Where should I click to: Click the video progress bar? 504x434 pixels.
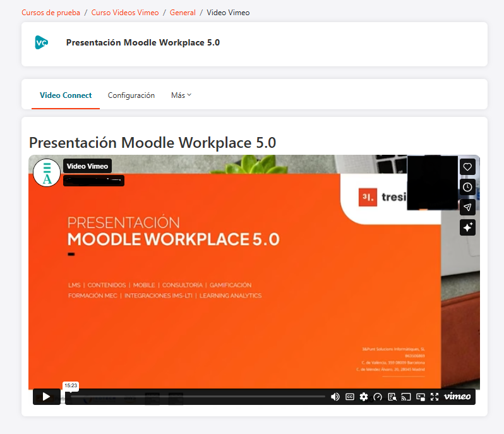(x=198, y=397)
